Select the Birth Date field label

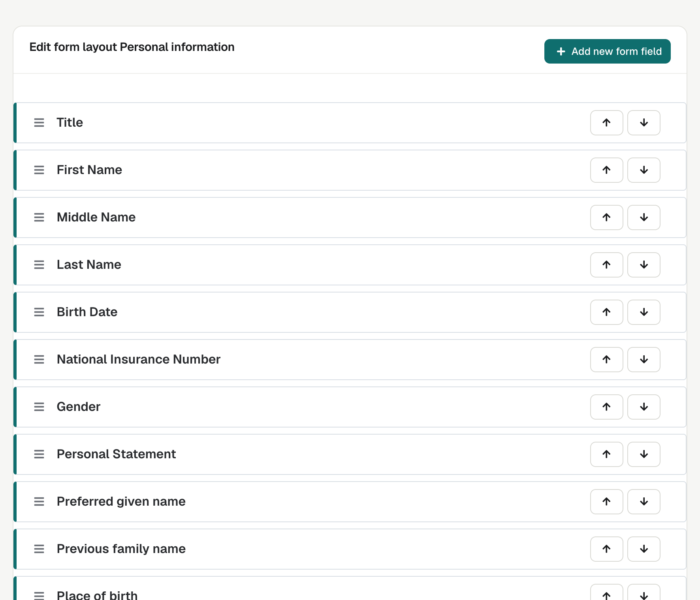click(x=87, y=312)
